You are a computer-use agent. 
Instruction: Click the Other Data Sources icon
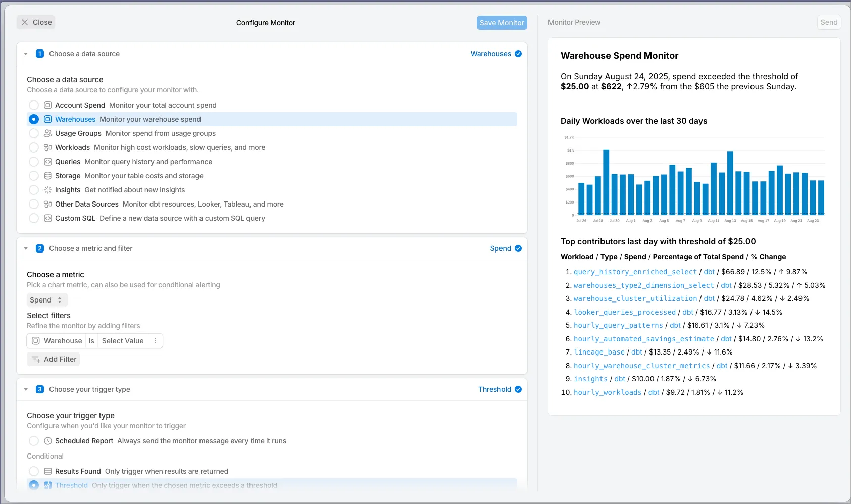(48, 204)
